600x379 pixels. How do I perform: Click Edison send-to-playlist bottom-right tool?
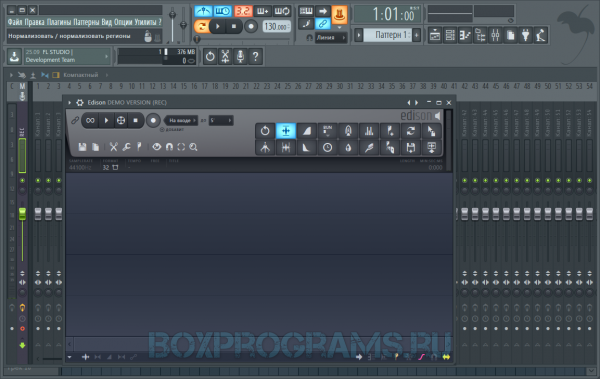(x=432, y=147)
